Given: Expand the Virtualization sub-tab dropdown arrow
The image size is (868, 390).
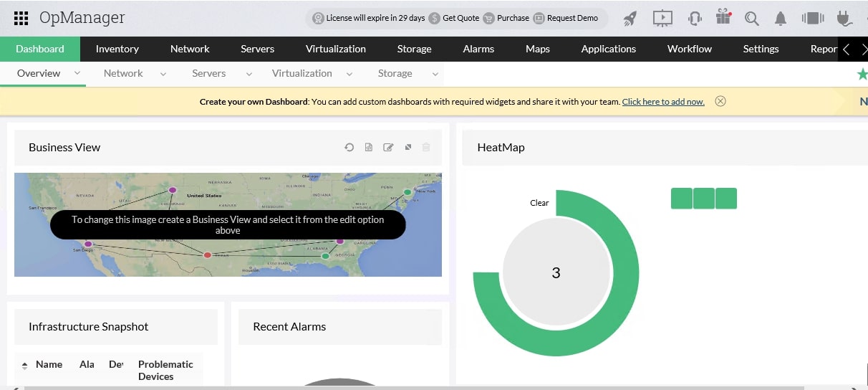Looking at the screenshot, I should [349, 73].
